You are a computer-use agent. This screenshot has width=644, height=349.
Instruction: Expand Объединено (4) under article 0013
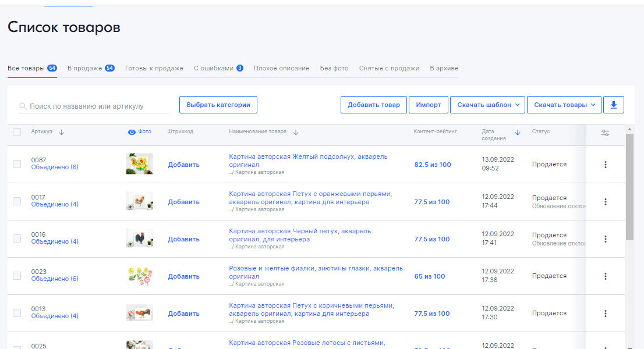pyautogui.click(x=55, y=316)
